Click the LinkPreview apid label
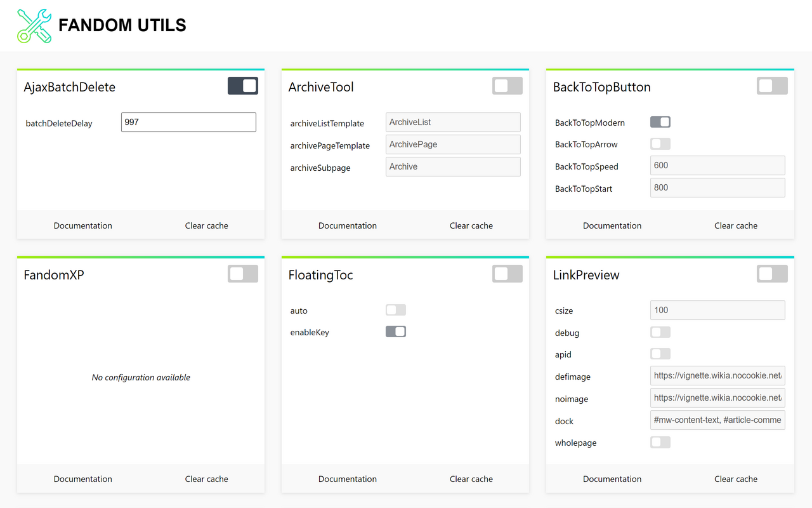The image size is (812, 508). tap(563, 354)
